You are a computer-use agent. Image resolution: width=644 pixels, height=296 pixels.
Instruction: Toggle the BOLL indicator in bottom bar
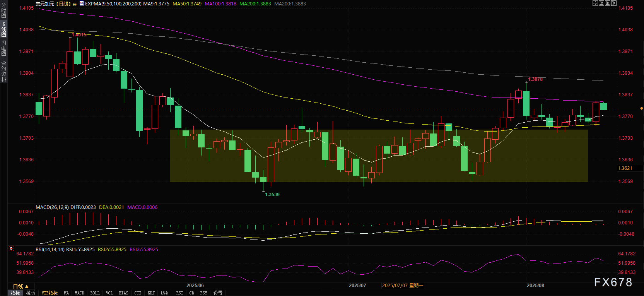point(95,293)
